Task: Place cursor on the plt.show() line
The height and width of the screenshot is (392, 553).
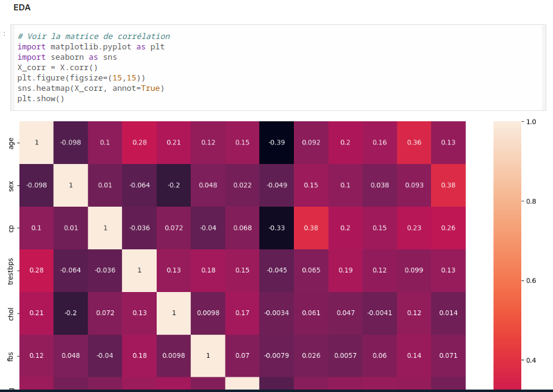Action: pyautogui.click(x=40, y=98)
